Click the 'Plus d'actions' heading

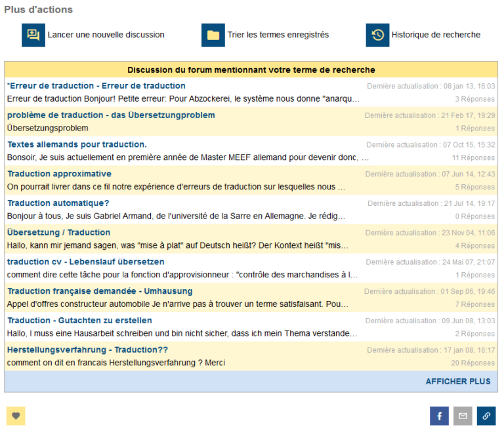tap(39, 10)
